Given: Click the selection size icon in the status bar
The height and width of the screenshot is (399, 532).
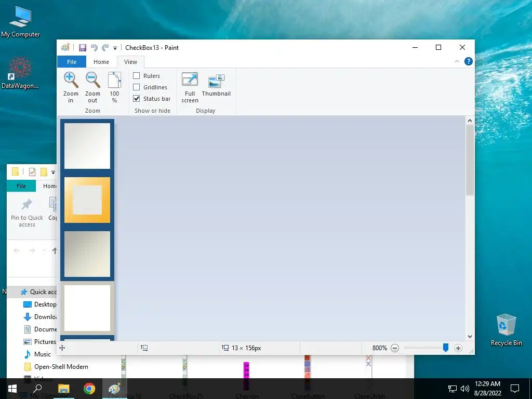Looking at the screenshot, I should pyautogui.click(x=144, y=348).
